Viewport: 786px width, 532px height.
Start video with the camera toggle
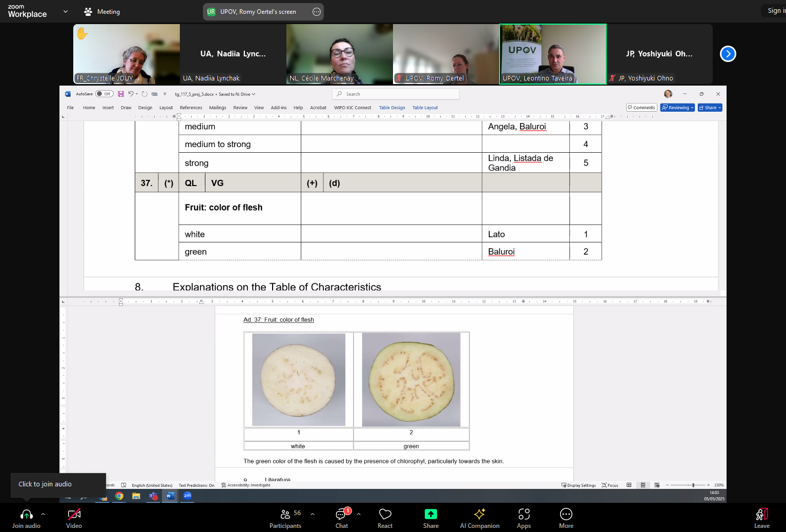coord(74,515)
